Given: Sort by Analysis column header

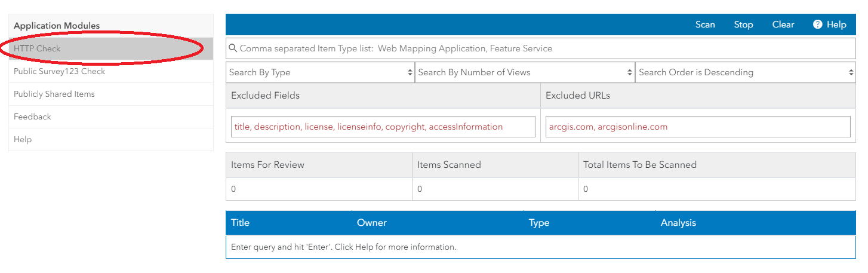Looking at the screenshot, I should tap(678, 223).
